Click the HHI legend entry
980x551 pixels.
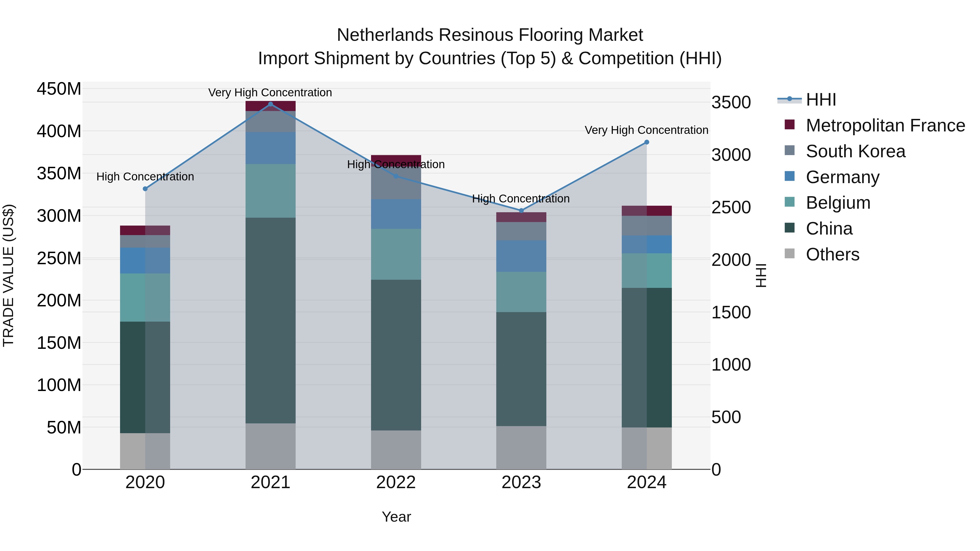coord(807,100)
